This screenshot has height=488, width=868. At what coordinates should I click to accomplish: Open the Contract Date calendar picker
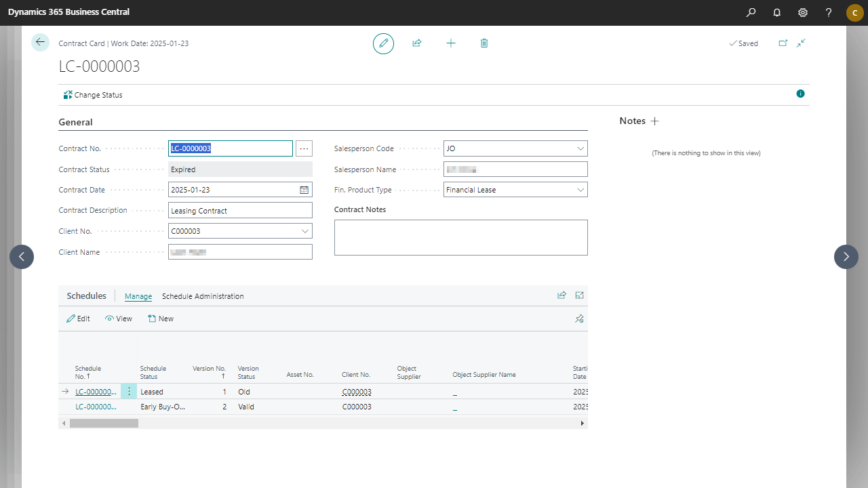click(304, 190)
